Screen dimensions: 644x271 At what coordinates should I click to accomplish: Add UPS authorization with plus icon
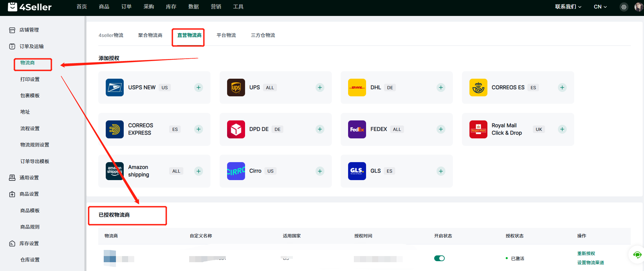tap(320, 88)
